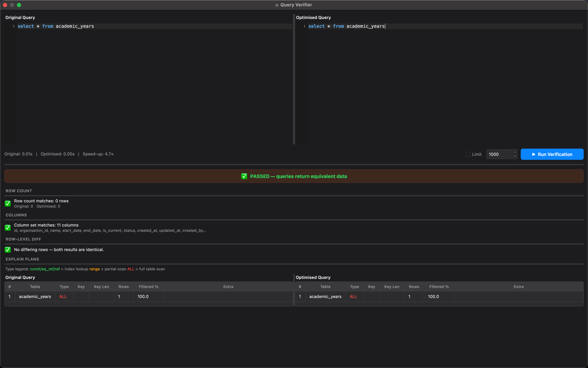
Task: Select the Table header in Optimised Query plan
Action: point(325,287)
